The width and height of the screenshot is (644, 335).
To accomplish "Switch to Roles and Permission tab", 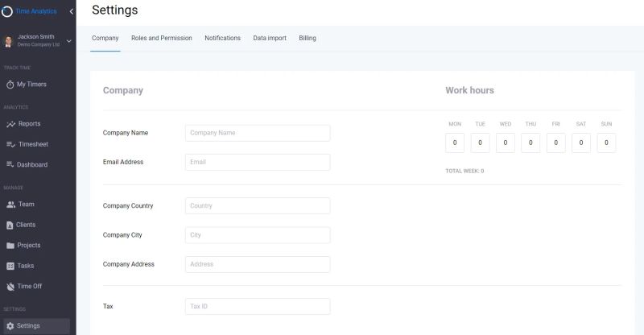I will point(162,38).
